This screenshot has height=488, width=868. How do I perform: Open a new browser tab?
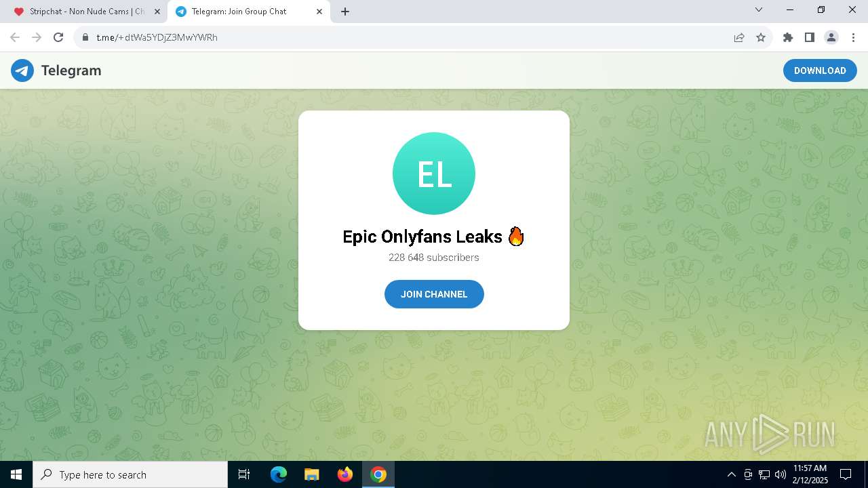(345, 12)
